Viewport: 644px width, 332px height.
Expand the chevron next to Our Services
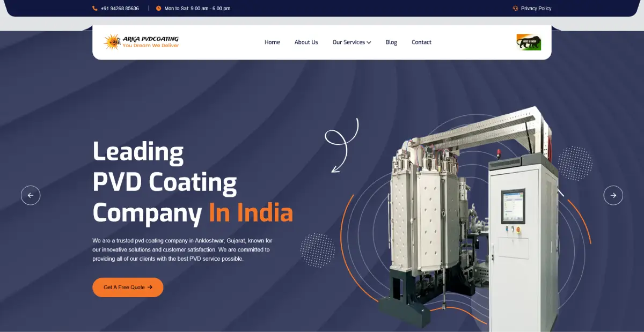point(369,43)
